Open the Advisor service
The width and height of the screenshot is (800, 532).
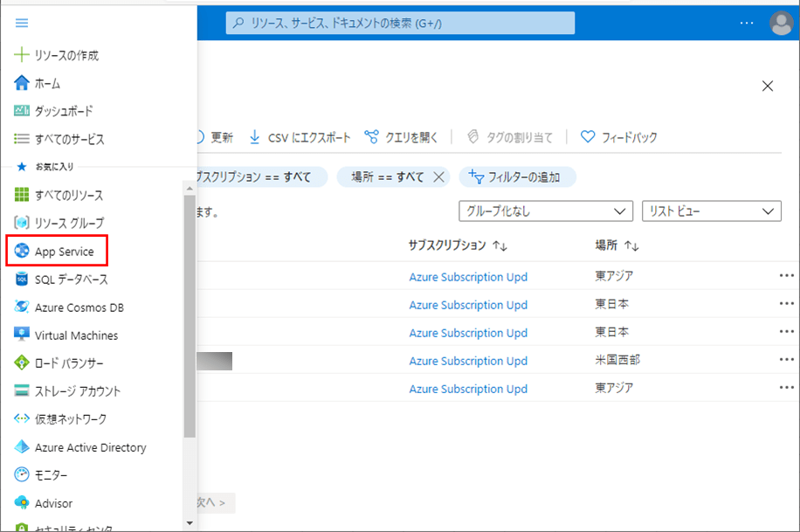[x=53, y=503]
